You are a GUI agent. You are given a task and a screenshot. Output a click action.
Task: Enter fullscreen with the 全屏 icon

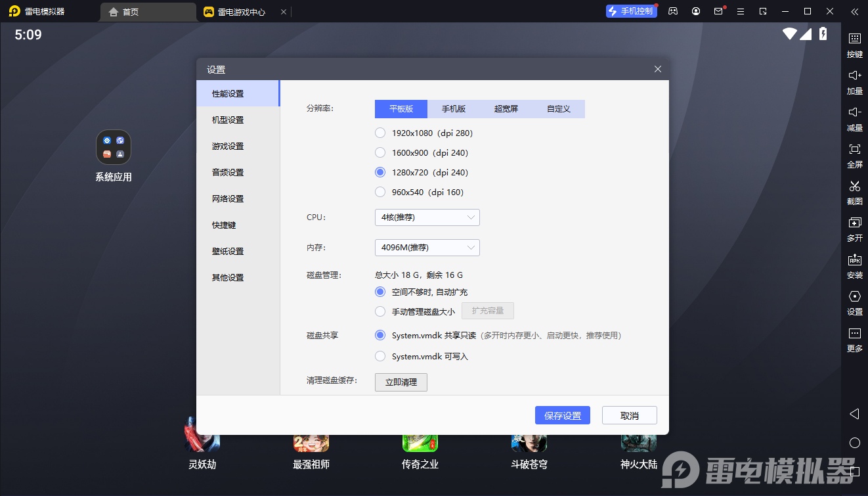[x=854, y=150]
